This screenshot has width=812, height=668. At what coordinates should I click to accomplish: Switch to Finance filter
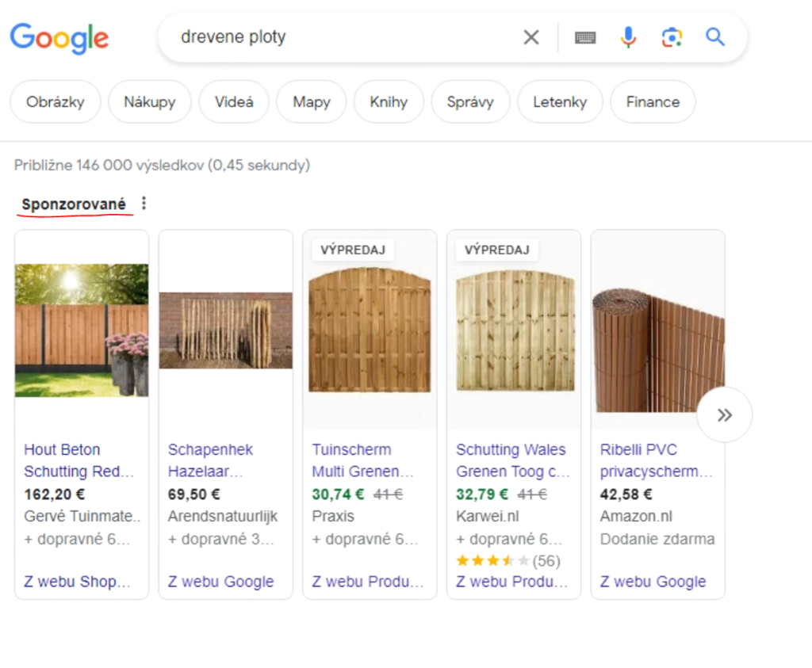click(653, 102)
